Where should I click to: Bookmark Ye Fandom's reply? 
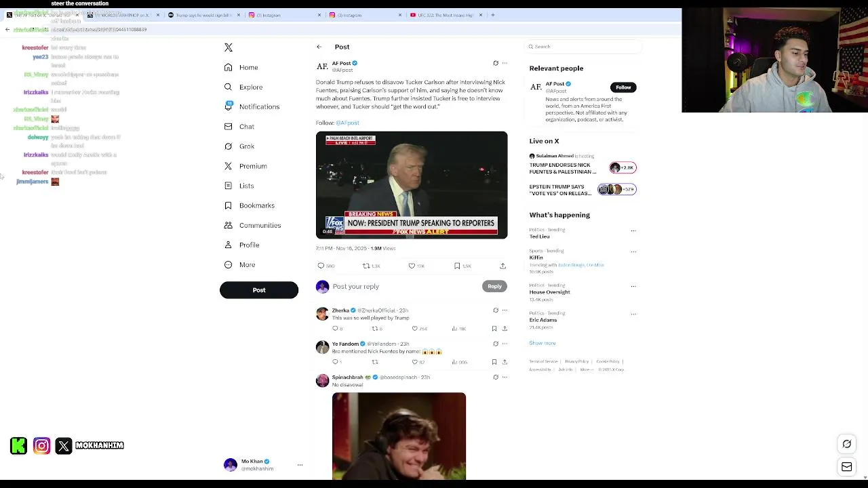(494, 362)
